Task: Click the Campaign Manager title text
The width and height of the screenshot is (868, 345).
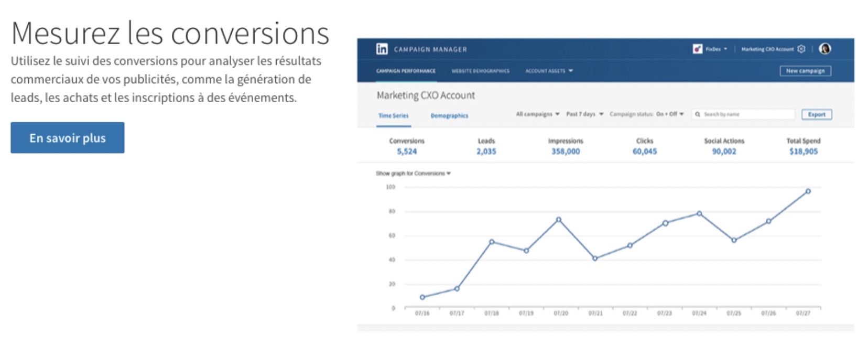Action: tap(430, 49)
